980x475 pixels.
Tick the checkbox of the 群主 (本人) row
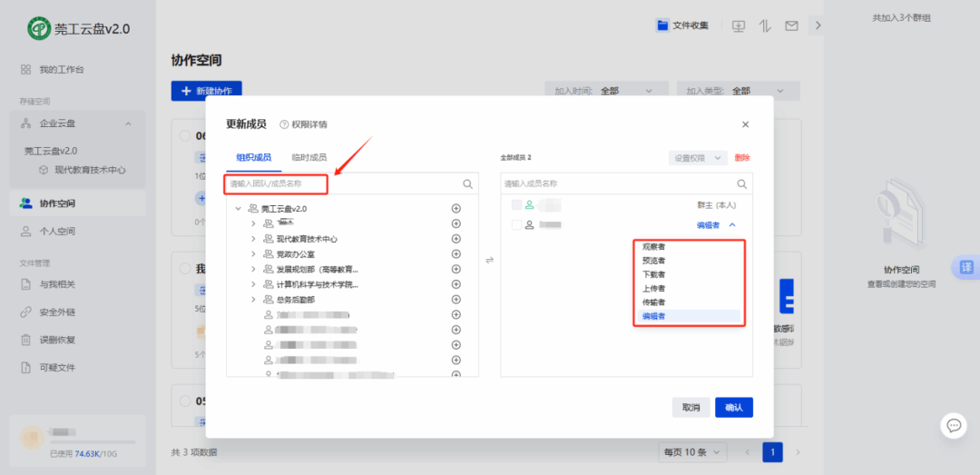516,204
